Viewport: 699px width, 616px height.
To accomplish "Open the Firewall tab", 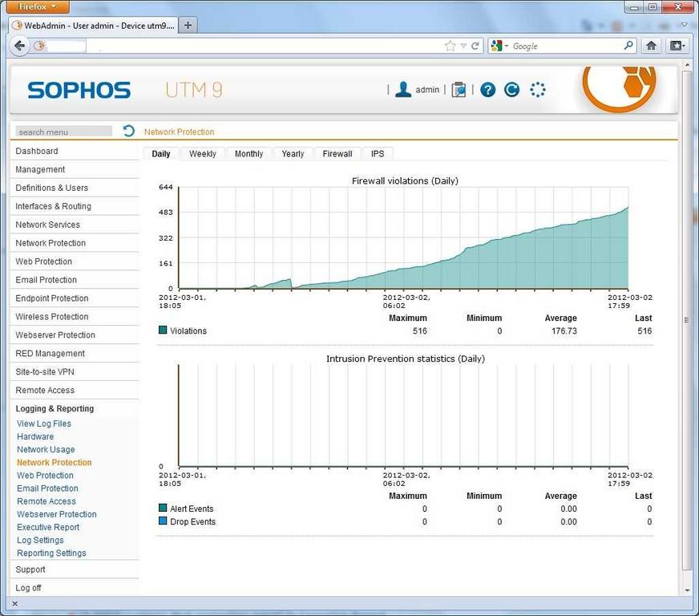I will point(337,153).
